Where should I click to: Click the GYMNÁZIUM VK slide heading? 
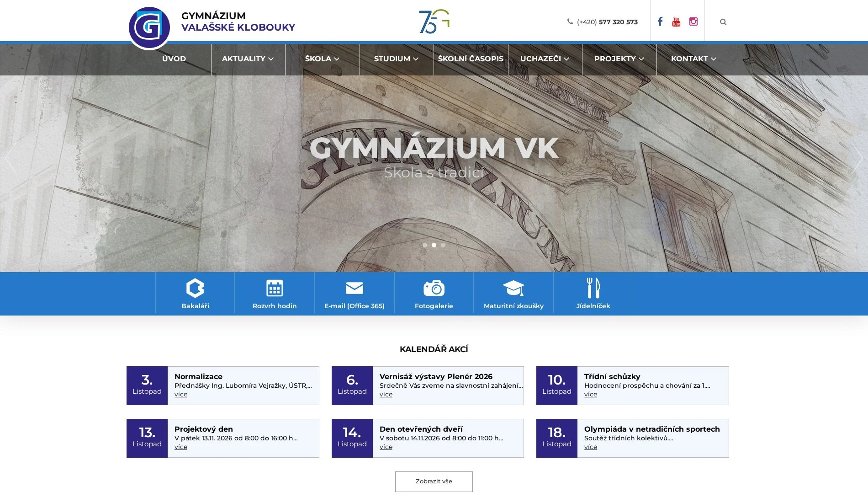[434, 148]
